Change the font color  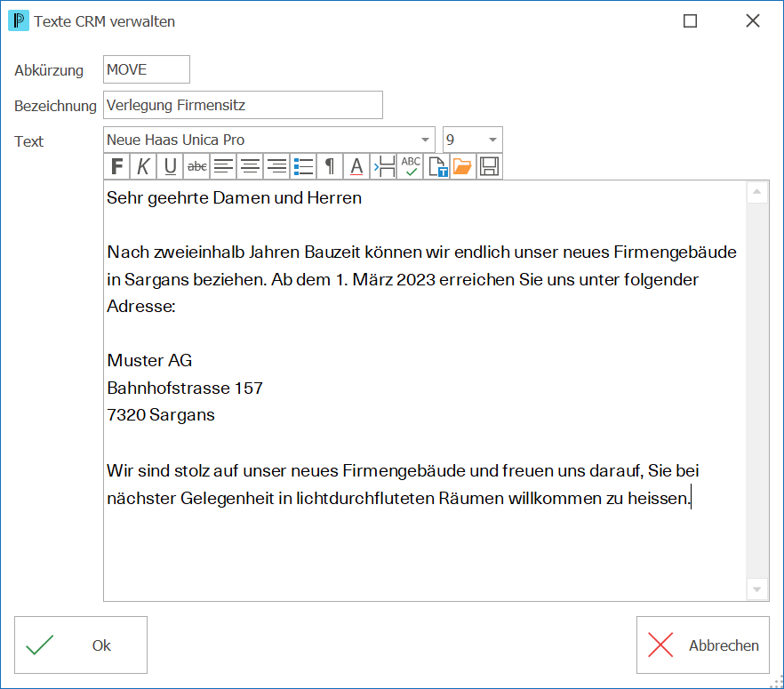356,166
